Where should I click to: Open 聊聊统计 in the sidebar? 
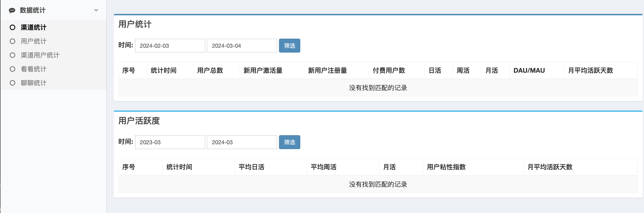[x=34, y=83]
